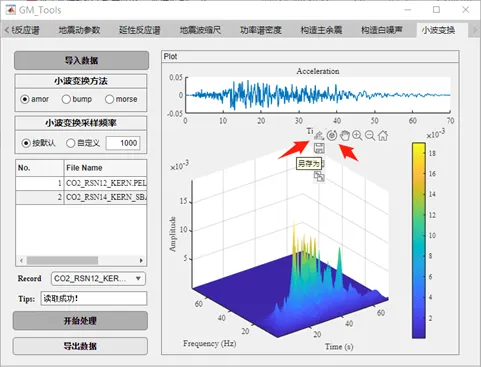Image resolution: width=481 pixels, height=367 pixels.
Task: Enable the 自定义 sampling frequency option
Action: tap(83, 143)
